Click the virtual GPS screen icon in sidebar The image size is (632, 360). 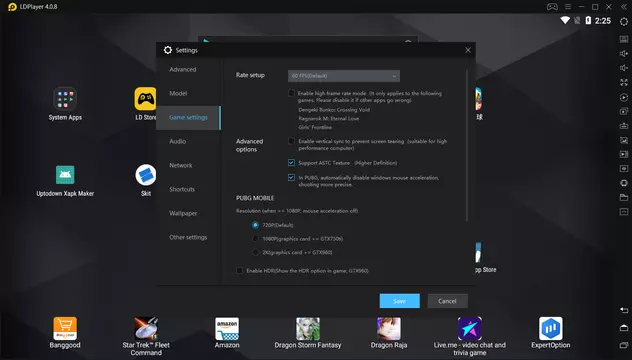click(624, 169)
